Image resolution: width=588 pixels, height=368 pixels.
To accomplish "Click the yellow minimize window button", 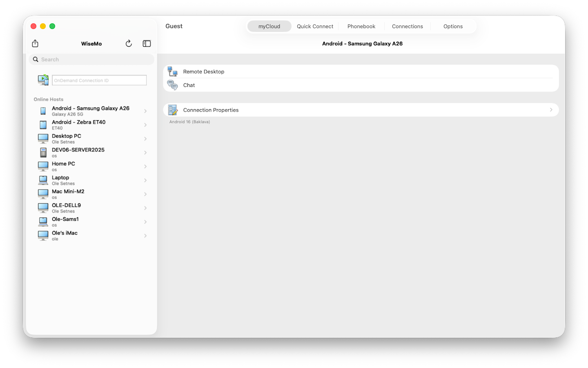I will click(43, 26).
